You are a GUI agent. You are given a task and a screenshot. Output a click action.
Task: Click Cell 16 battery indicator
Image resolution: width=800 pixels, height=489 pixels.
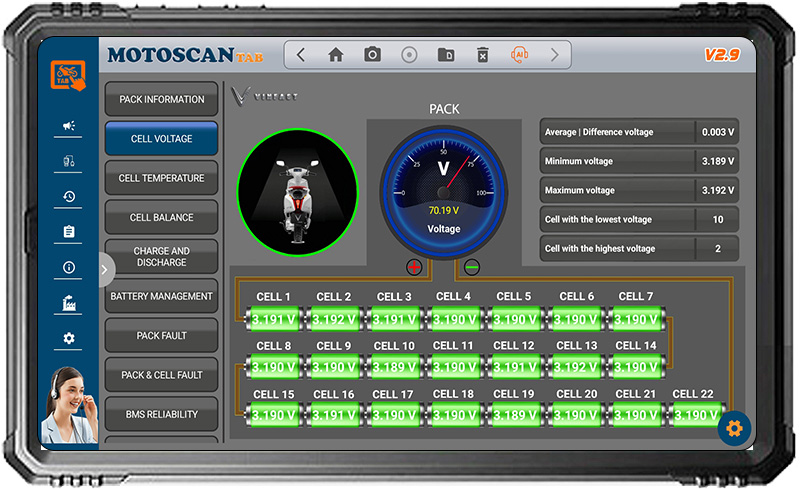tap(334, 415)
